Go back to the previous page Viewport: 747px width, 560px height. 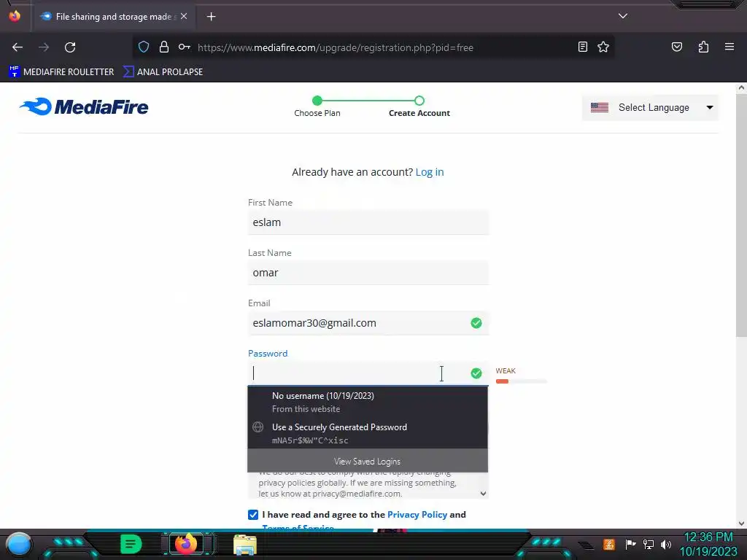18,47
